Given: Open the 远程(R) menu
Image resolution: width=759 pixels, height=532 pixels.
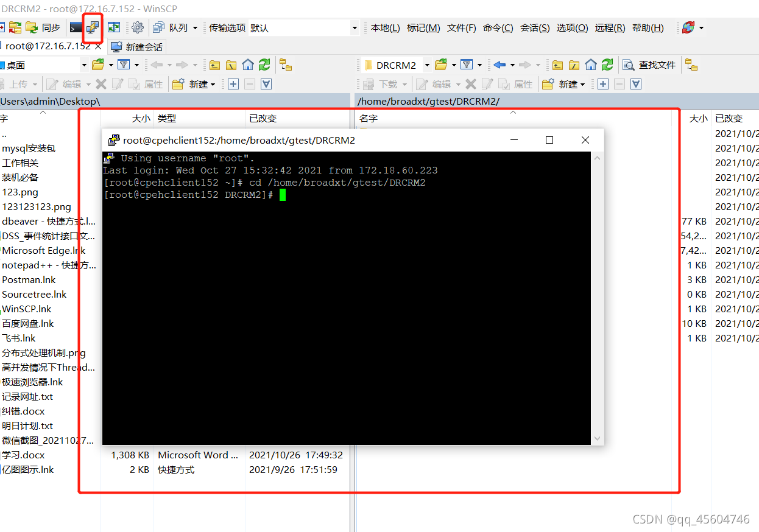Looking at the screenshot, I should 610,27.
